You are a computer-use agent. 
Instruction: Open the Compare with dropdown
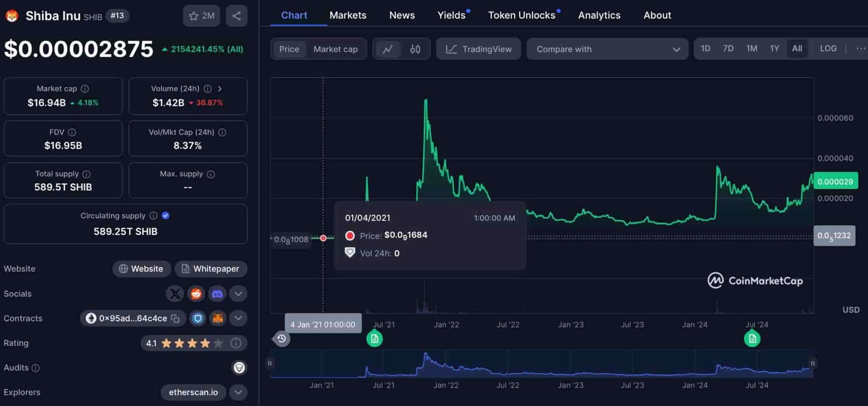point(607,49)
